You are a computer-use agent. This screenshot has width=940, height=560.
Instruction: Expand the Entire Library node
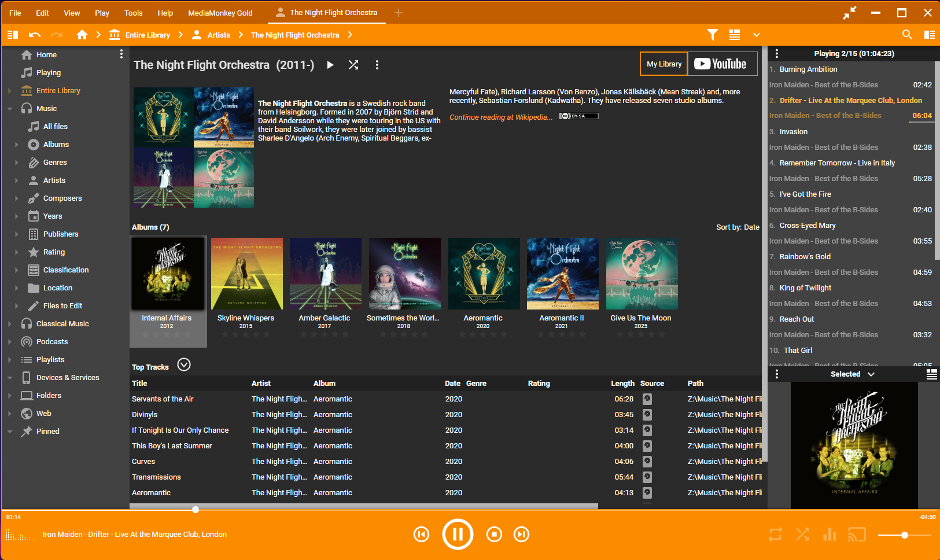(10, 91)
